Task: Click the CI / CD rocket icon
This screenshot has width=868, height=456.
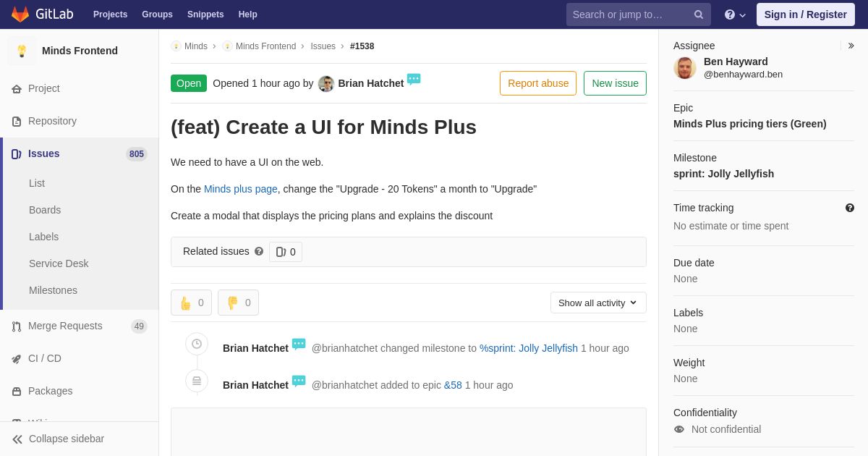Action: tap(17, 359)
